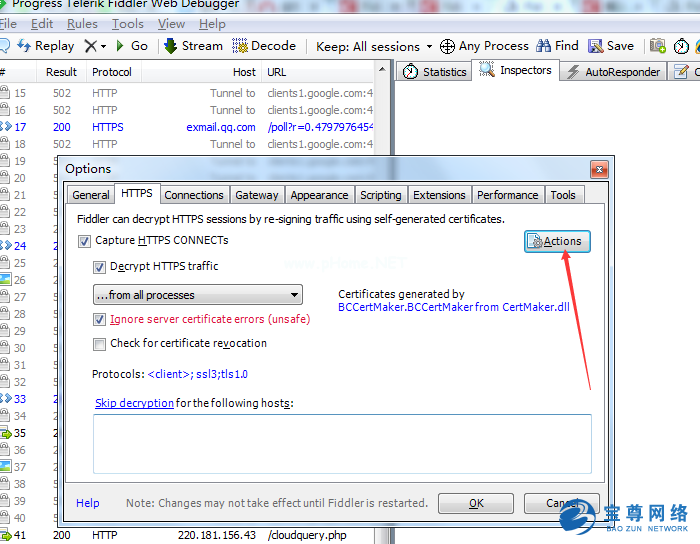Image resolution: width=700 pixels, height=544 pixels.
Task: Click the Help link in Options
Action: point(88,503)
